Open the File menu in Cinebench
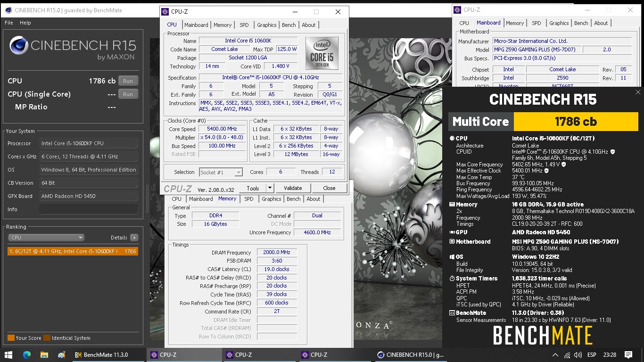This screenshot has height=362, width=644. click(x=9, y=23)
